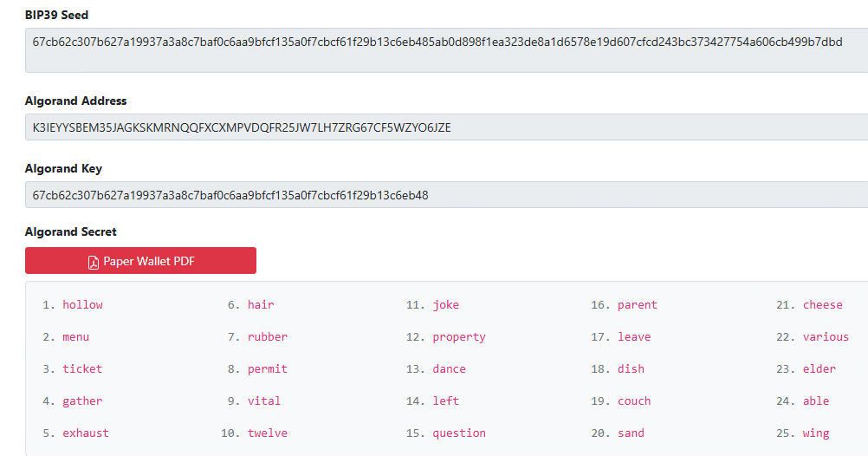Click the word 'parent' at number 16
868x456 pixels.
coord(637,304)
